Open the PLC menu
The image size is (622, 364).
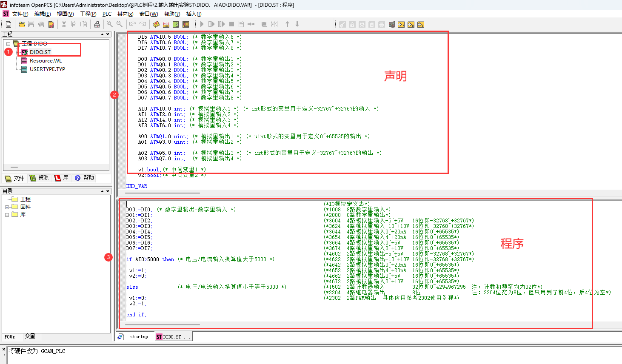[107, 14]
